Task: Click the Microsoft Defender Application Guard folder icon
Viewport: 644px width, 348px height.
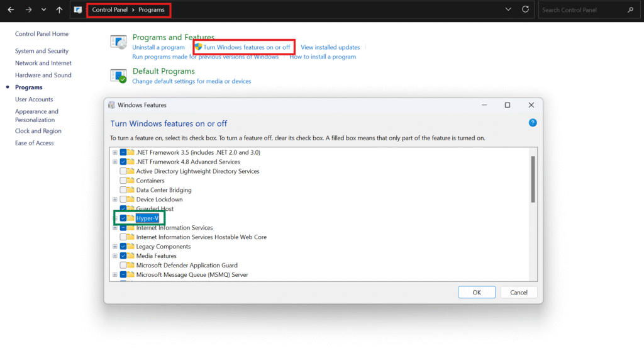Action: (x=131, y=265)
